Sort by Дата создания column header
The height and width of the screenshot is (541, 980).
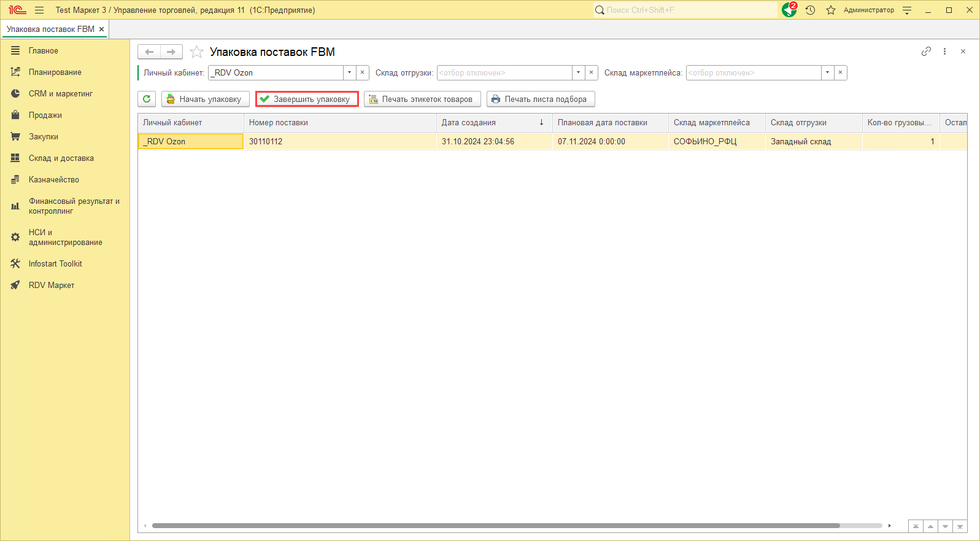tap(494, 123)
